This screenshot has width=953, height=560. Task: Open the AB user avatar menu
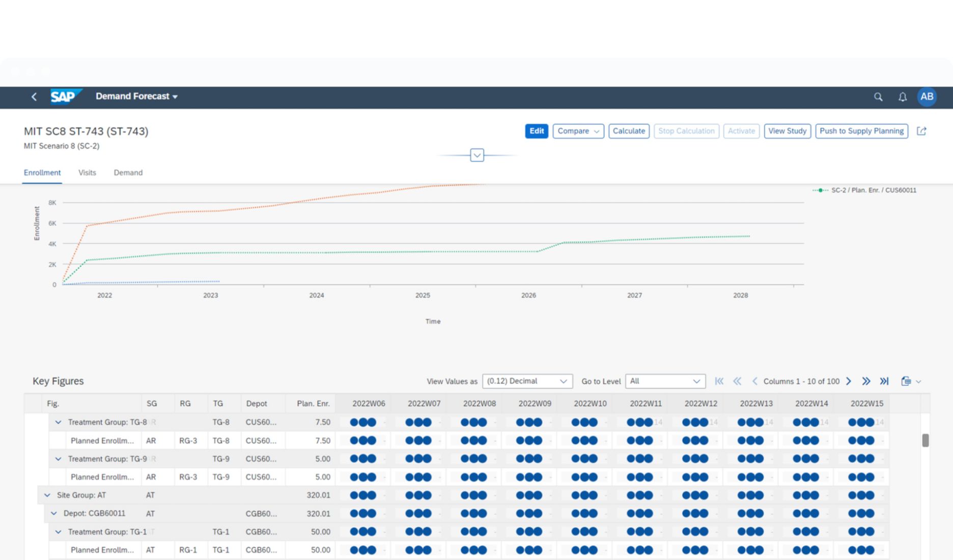pyautogui.click(x=927, y=97)
